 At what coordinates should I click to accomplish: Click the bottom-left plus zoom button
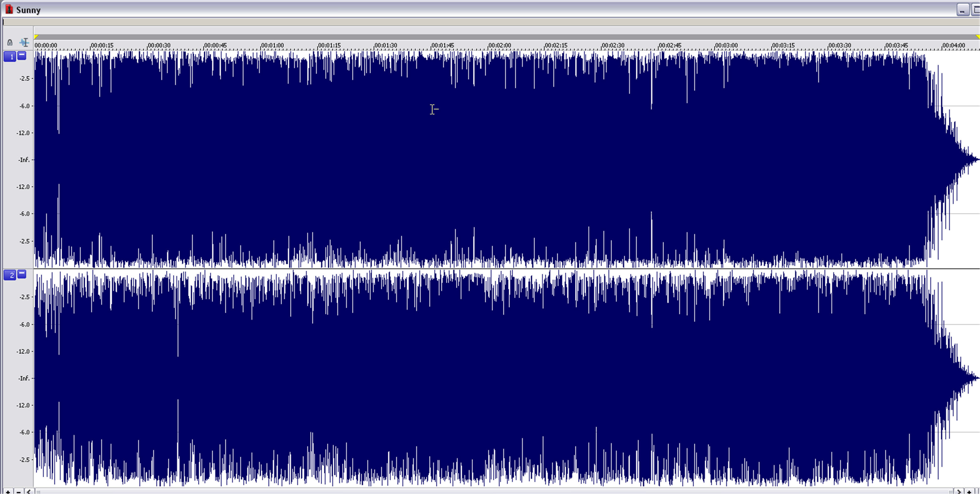click(8, 491)
